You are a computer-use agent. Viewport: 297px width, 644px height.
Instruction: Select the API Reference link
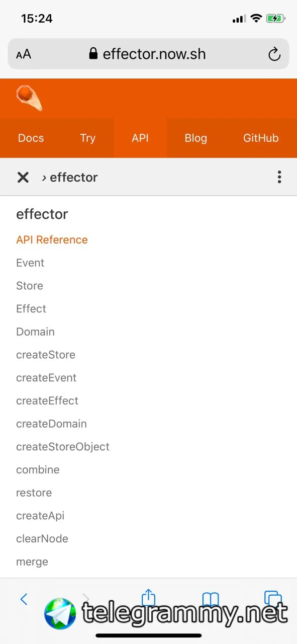(52, 240)
